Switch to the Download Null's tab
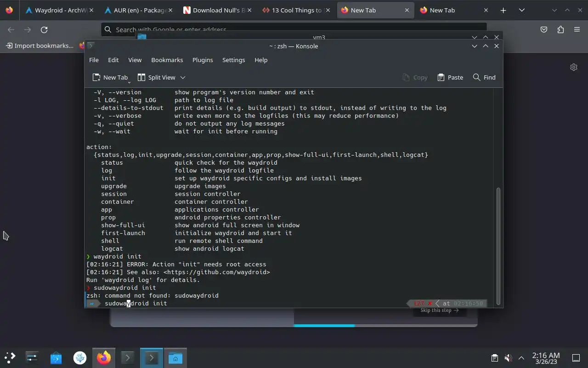 [x=217, y=10]
